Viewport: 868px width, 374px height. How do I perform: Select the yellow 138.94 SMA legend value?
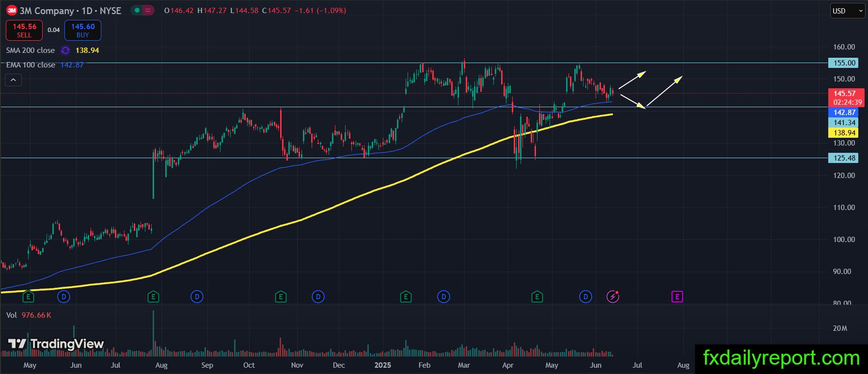(87, 50)
